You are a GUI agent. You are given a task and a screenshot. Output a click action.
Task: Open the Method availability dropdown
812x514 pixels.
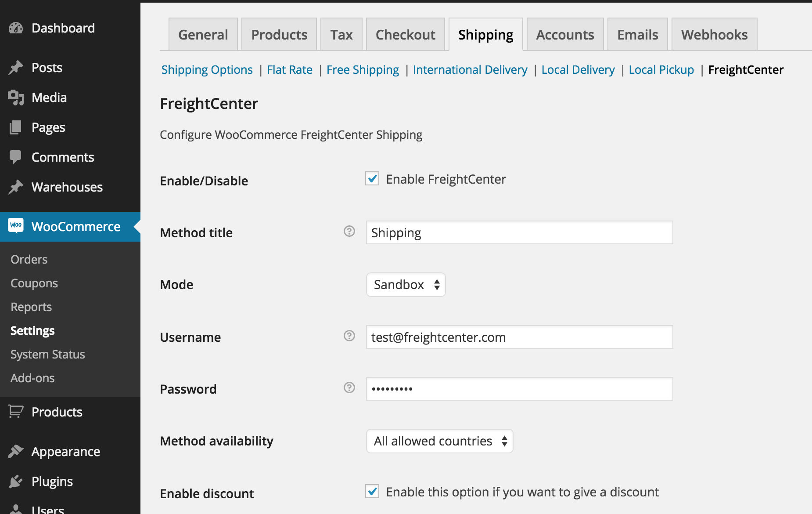440,441
